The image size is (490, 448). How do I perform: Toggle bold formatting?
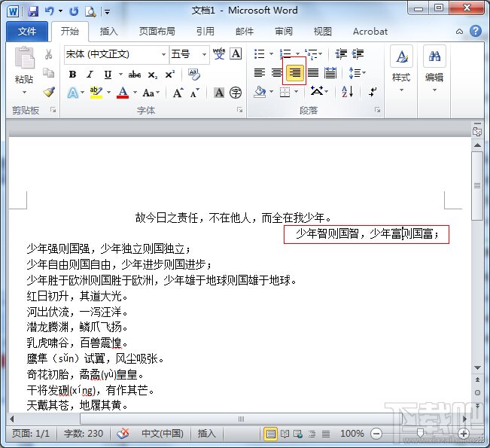(x=72, y=75)
